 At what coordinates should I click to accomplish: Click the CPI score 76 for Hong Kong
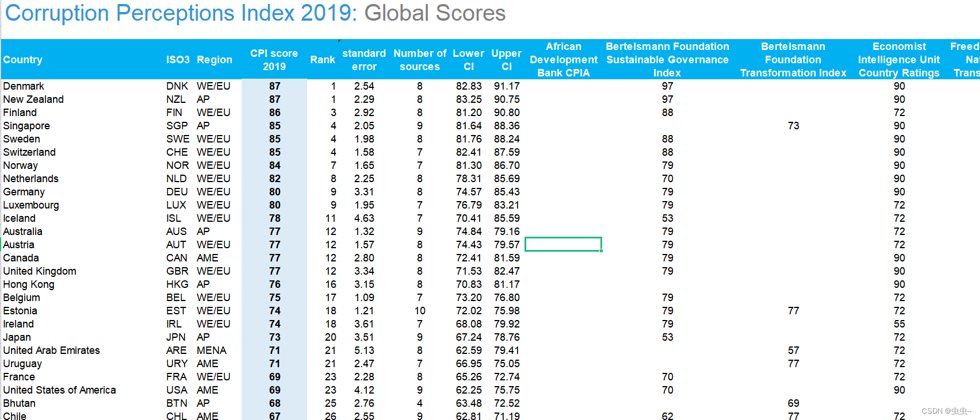[x=275, y=284]
